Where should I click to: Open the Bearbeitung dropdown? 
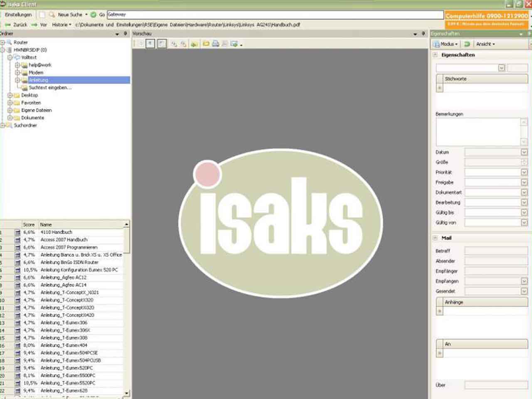point(524,202)
